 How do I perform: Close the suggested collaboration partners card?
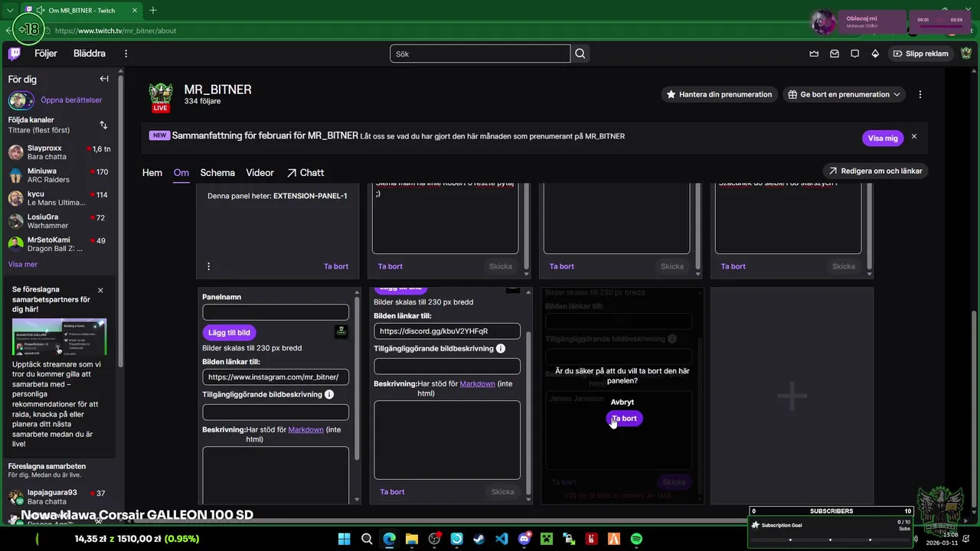point(100,290)
